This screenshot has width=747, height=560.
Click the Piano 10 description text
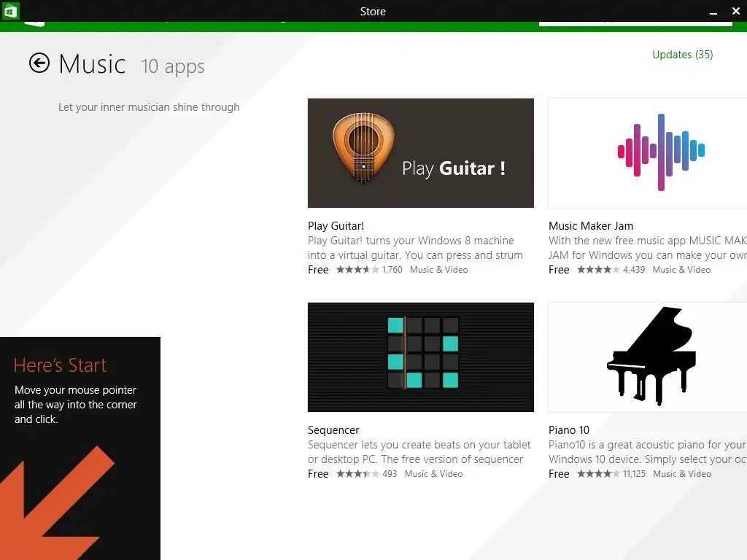pyautogui.click(x=648, y=452)
